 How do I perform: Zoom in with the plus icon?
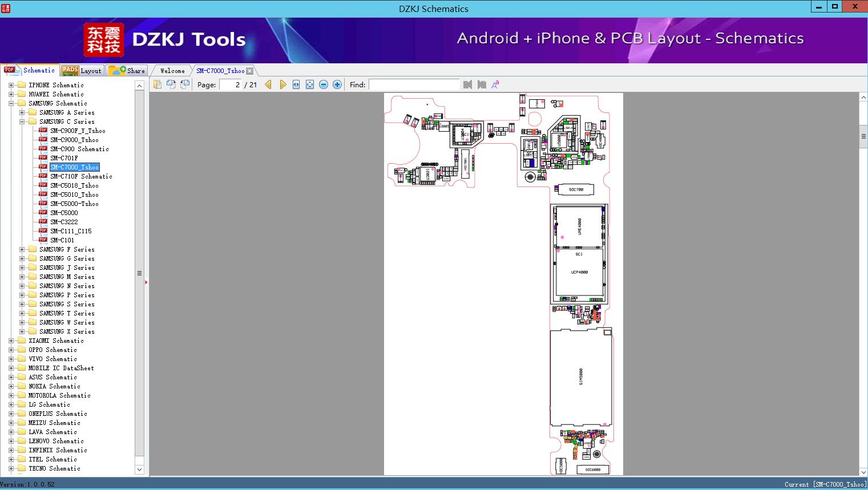point(337,84)
